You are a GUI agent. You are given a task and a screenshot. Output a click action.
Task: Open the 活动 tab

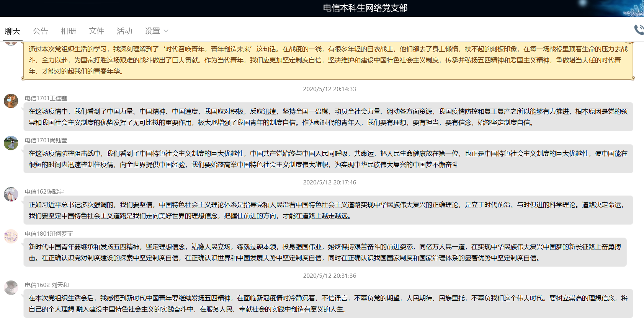(x=124, y=31)
